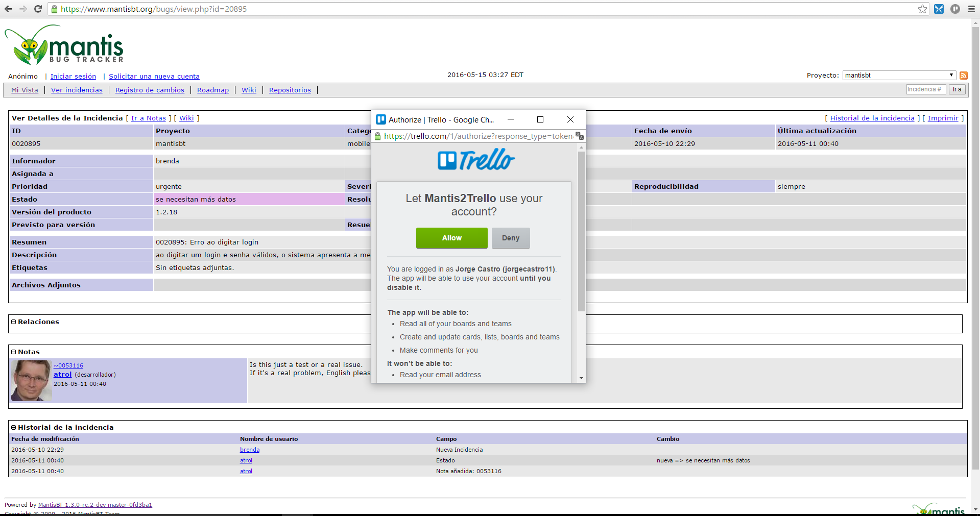The width and height of the screenshot is (980, 516).
Task: Reload the page with refresh icon
Action: (38, 9)
